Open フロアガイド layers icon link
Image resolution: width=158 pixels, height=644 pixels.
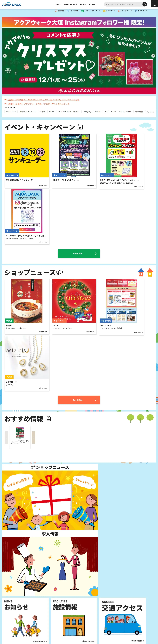point(109,11)
